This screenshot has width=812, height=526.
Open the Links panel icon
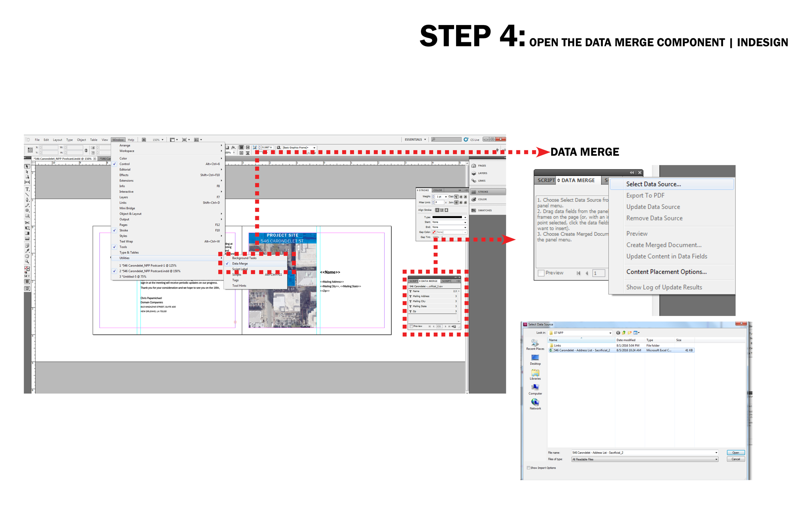click(474, 181)
